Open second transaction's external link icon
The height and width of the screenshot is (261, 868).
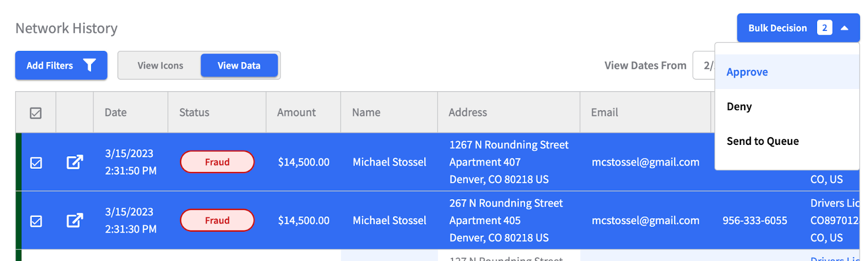click(75, 220)
